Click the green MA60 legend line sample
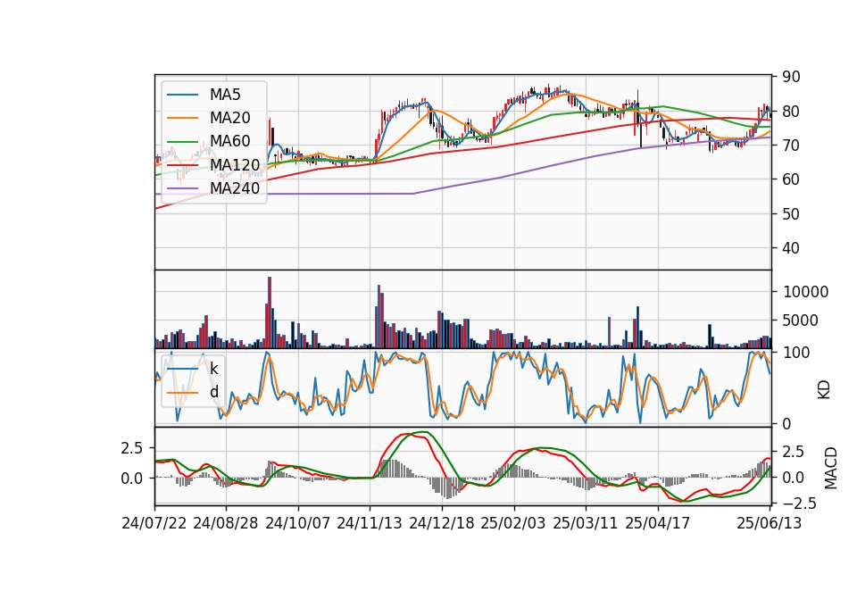 [182, 142]
